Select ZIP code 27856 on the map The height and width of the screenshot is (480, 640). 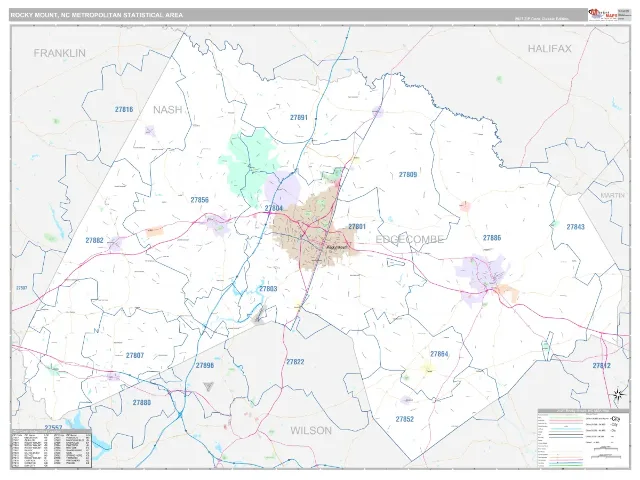[x=200, y=200]
